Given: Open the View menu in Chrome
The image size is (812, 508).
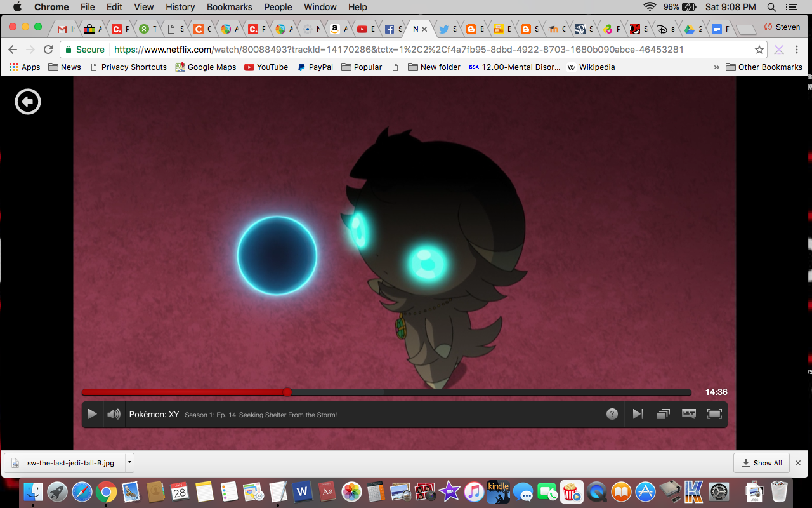Looking at the screenshot, I should [x=144, y=7].
